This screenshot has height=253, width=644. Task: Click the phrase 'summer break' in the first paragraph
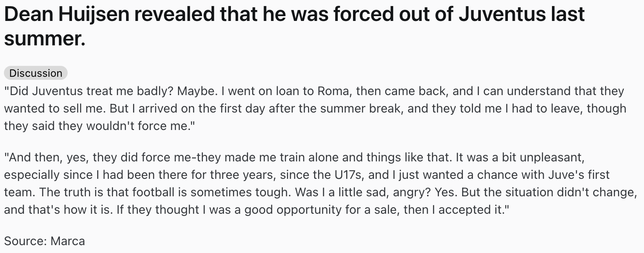361,108
